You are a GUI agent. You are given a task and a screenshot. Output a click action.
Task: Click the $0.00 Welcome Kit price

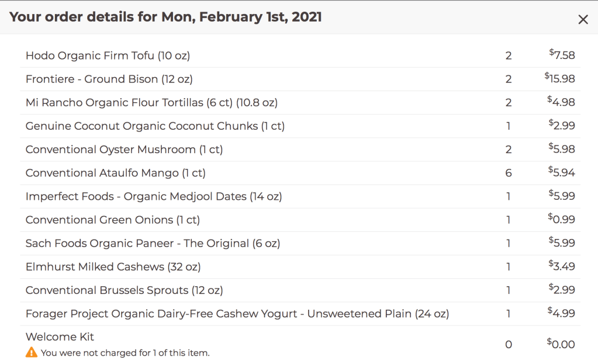pos(561,344)
